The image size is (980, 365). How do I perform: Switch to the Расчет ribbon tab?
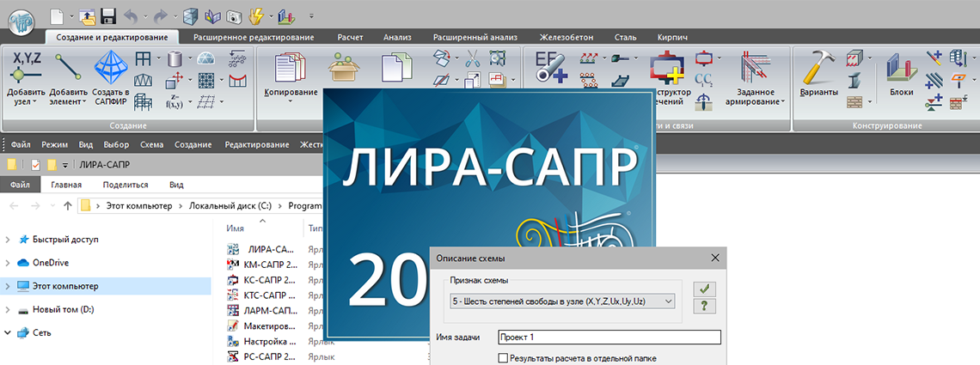(350, 37)
